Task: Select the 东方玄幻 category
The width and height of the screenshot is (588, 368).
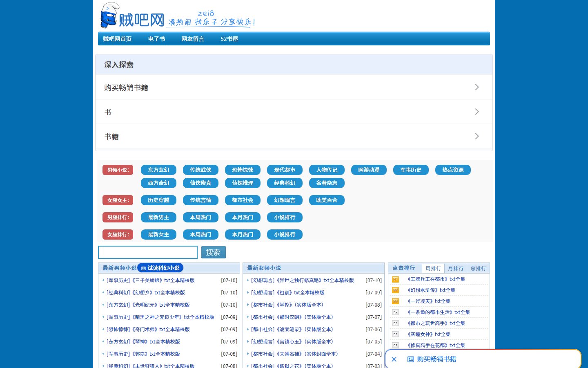Action: [x=158, y=170]
